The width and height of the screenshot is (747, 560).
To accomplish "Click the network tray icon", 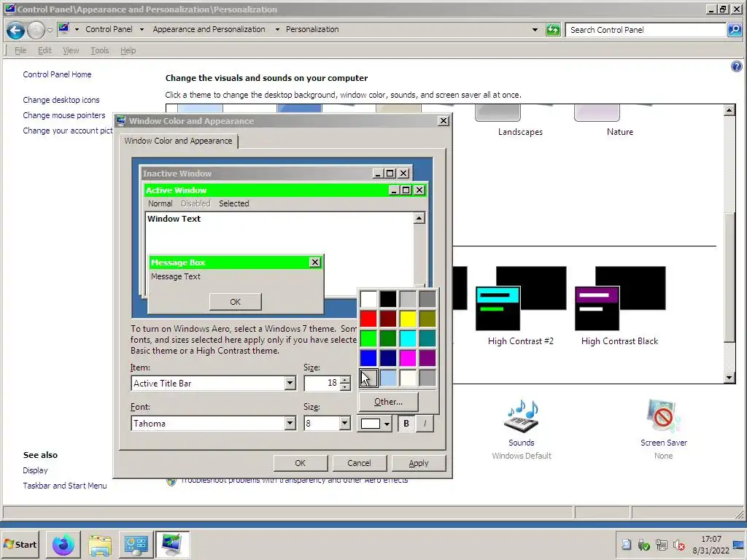I will point(661,545).
